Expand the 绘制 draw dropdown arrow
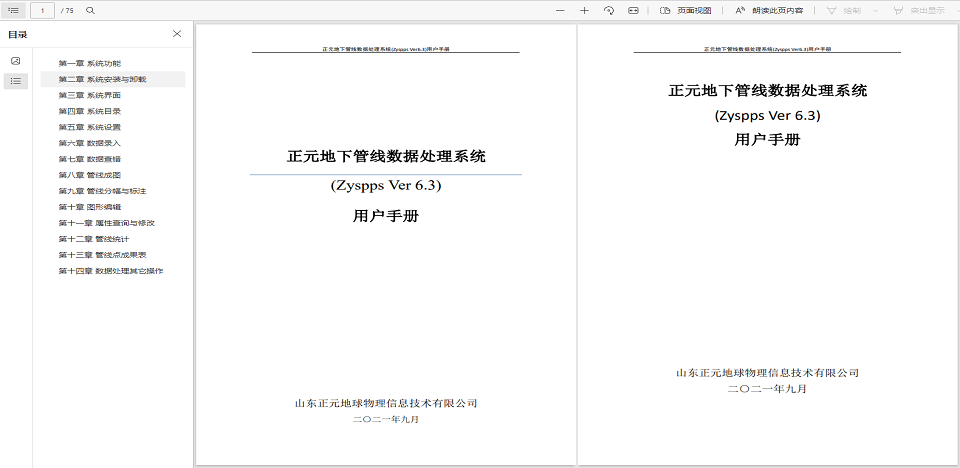This screenshot has height=468, width=960. (876, 10)
